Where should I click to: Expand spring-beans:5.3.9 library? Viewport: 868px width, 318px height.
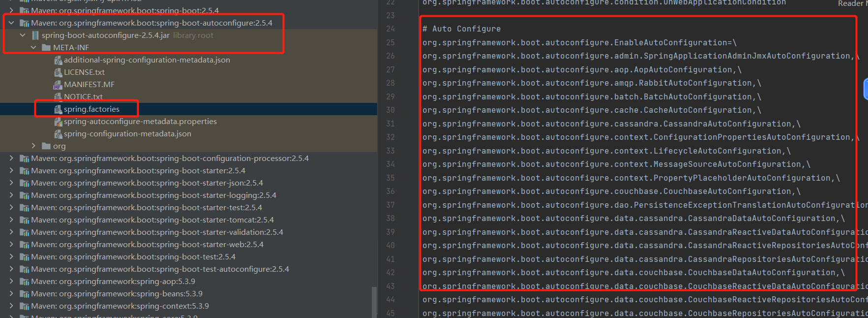tap(11, 293)
